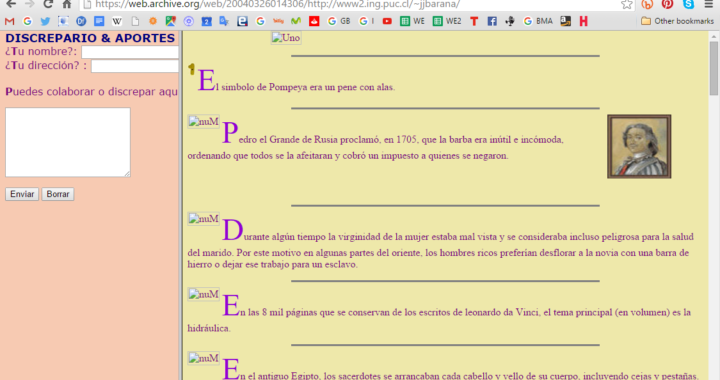Open the WE2 spreadsheet bookmark
720x380 pixels.
[x=447, y=21]
